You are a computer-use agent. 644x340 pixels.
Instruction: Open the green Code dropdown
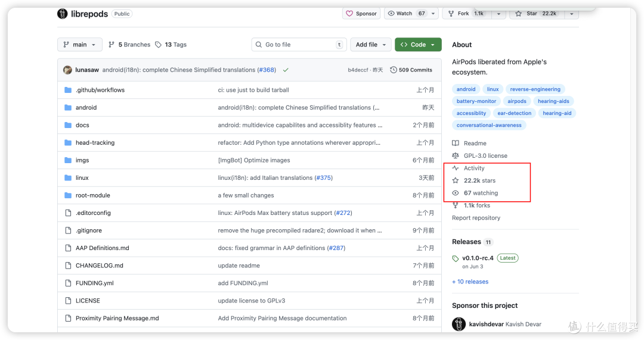pyautogui.click(x=418, y=45)
